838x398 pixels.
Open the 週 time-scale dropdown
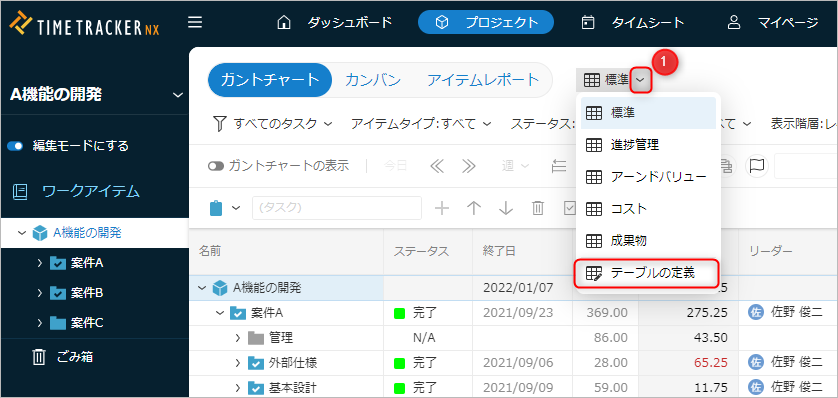point(515,166)
